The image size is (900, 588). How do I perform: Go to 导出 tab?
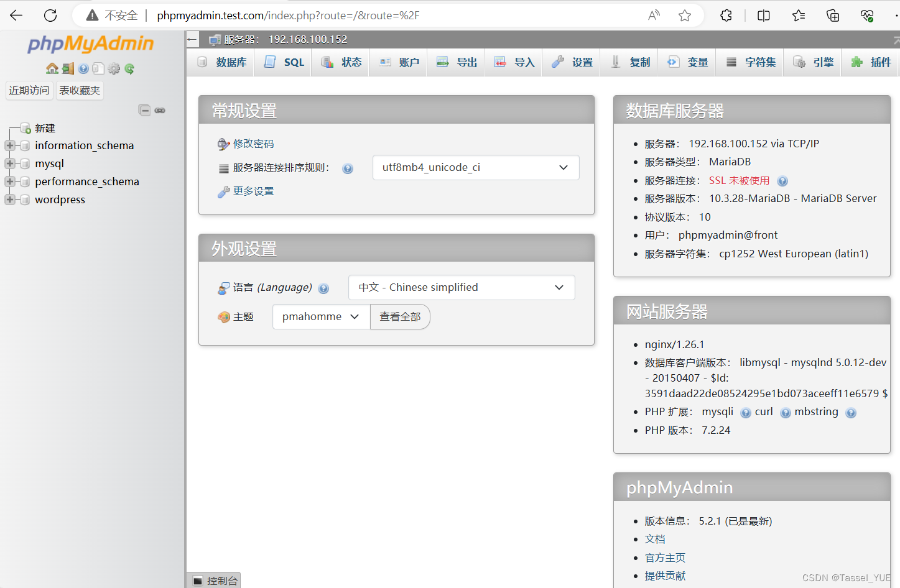point(456,62)
